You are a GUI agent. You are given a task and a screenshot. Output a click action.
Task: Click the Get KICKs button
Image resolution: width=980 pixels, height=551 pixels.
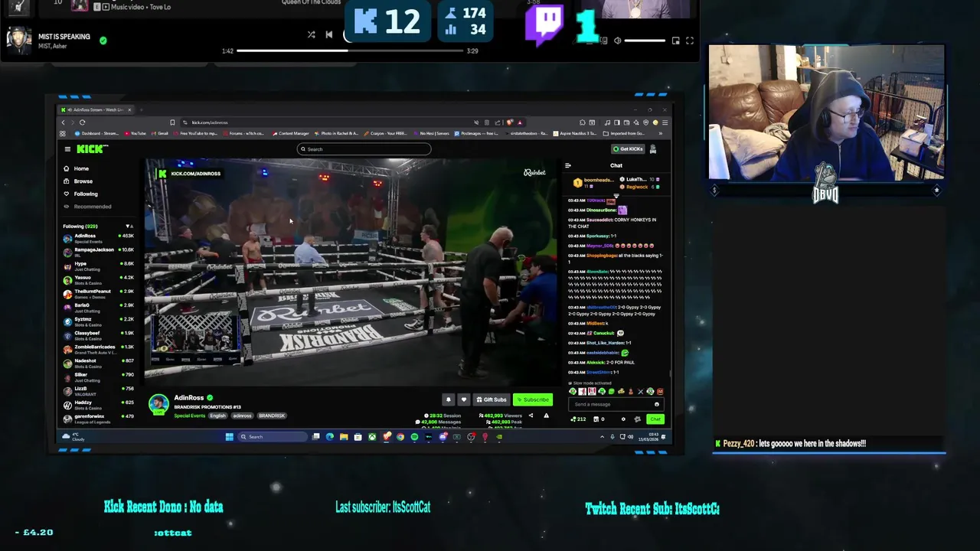click(628, 149)
